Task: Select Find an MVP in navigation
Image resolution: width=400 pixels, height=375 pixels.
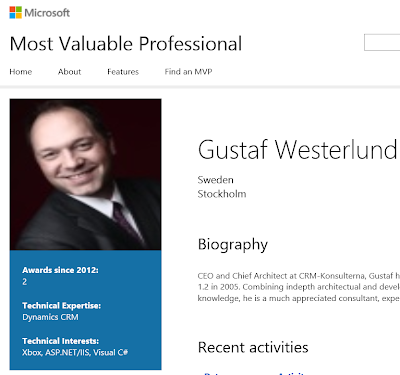Action: (x=188, y=72)
